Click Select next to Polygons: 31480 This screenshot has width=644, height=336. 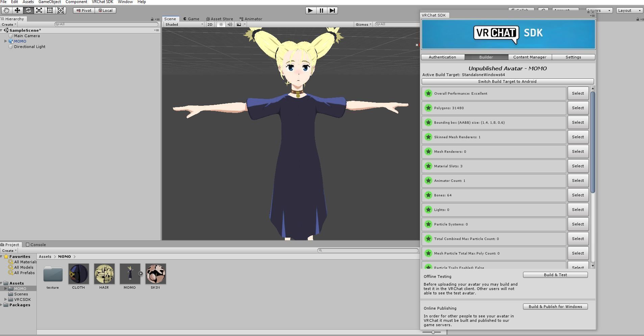578,108
